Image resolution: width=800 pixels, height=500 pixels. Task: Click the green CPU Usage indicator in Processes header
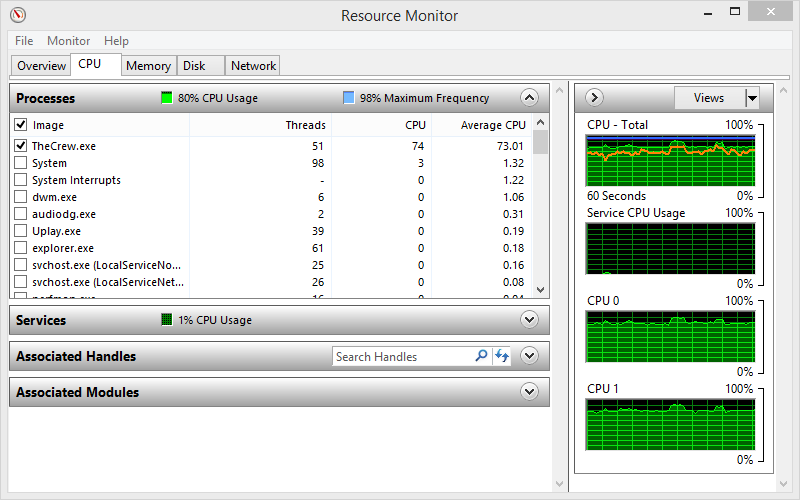pos(167,98)
